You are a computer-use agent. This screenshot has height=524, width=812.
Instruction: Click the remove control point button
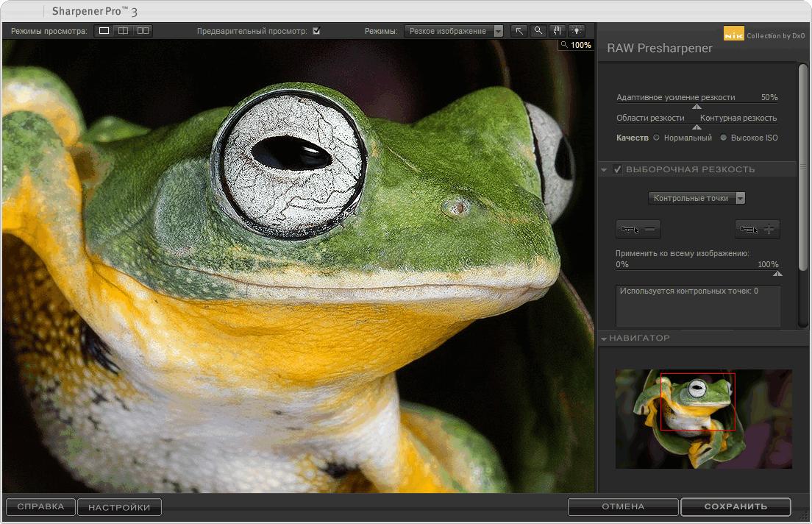pos(638,230)
